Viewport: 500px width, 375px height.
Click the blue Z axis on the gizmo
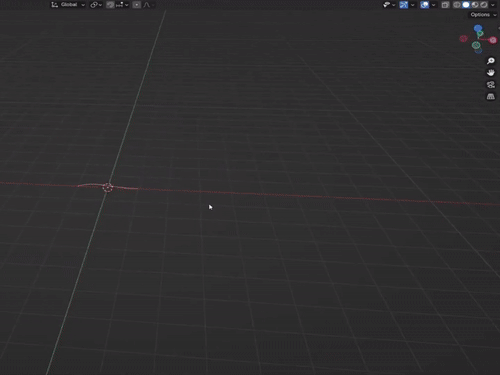pyautogui.click(x=478, y=29)
